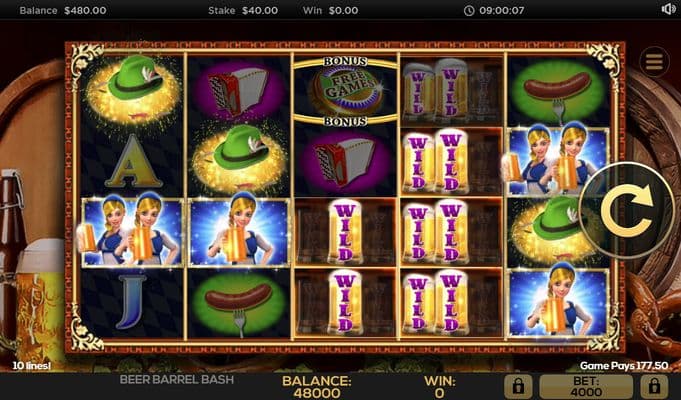
Task: Click the clock icon in the top bar
Action: coord(469,10)
